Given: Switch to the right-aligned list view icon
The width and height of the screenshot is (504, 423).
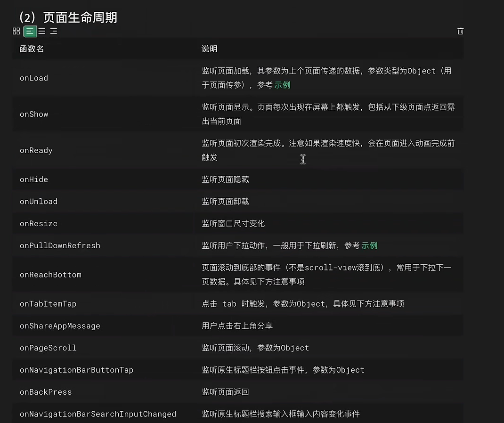Looking at the screenshot, I should [53, 31].
